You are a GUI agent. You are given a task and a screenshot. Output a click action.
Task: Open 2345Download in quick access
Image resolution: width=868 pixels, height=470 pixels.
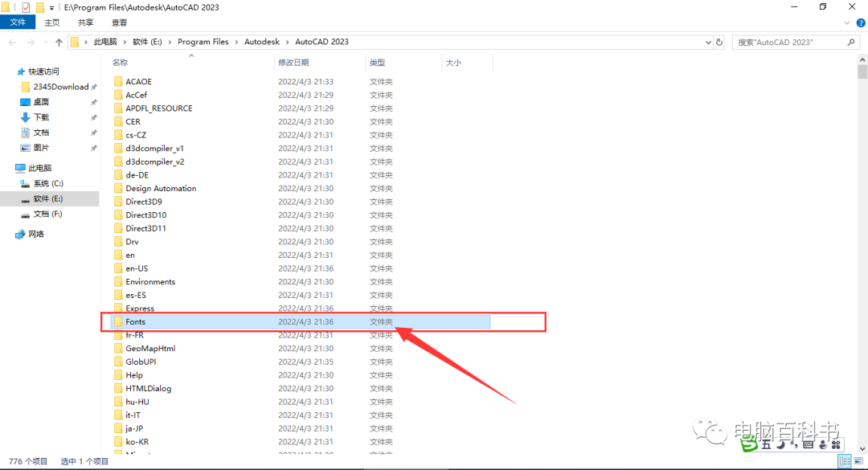pyautogui.click(x=55, y=87)
